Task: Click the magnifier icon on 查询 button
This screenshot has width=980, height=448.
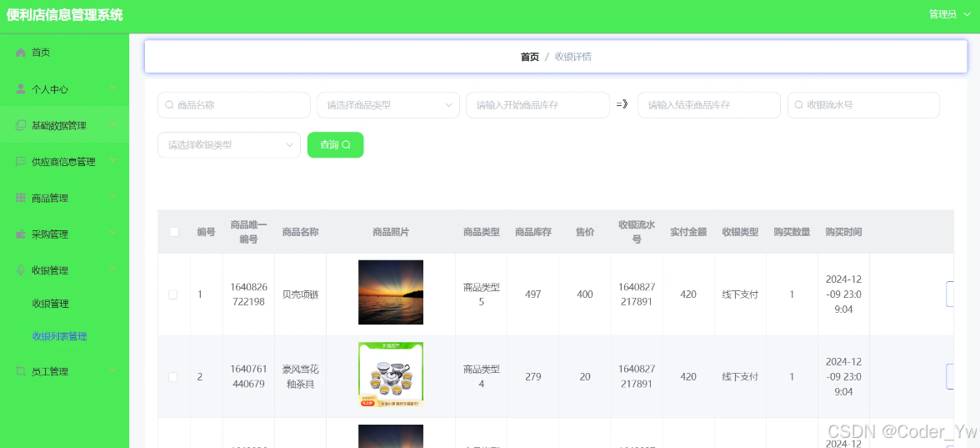Action: point(347,144)
